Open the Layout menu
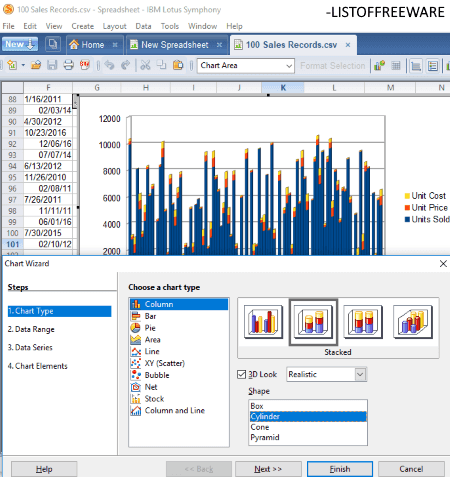The height and width of the screenshot is (477, 450). (114, 26)
